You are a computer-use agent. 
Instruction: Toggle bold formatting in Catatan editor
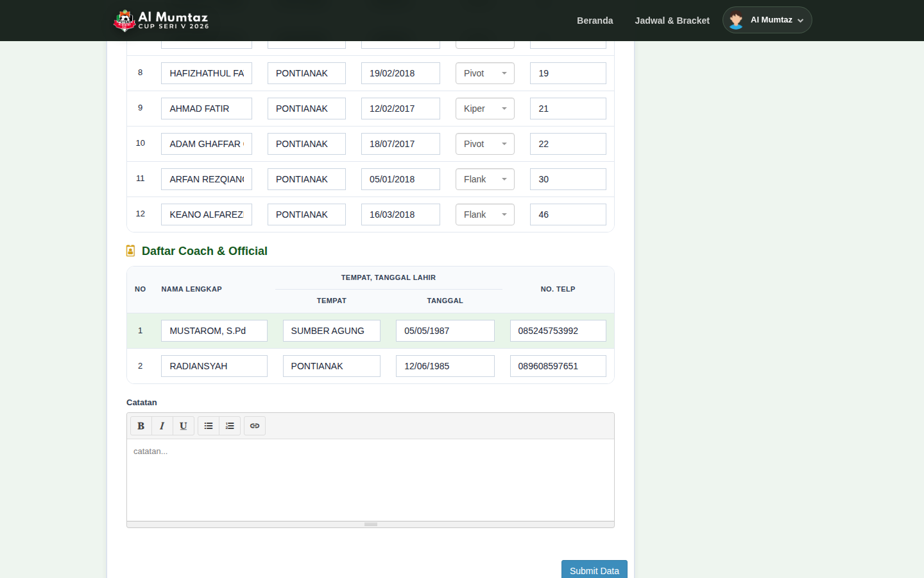[x=141, y=426]
